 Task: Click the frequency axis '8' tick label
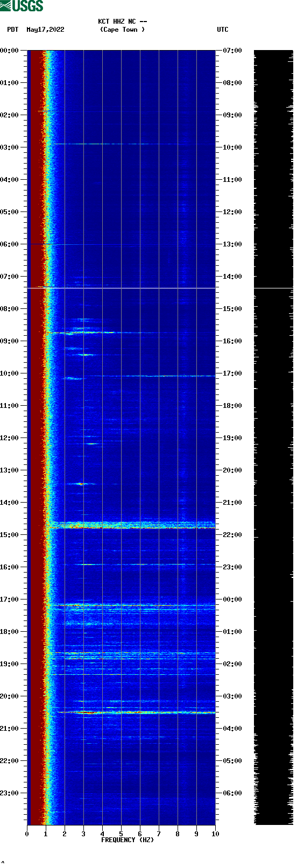tap(178, 834)
